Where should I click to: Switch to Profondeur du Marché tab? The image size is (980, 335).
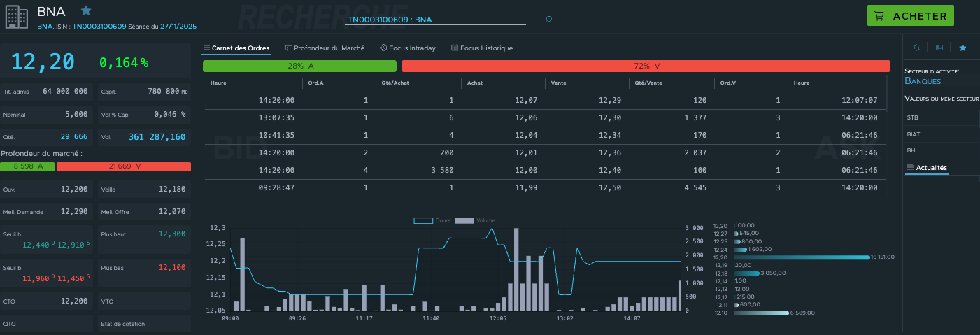click(324, 48)
